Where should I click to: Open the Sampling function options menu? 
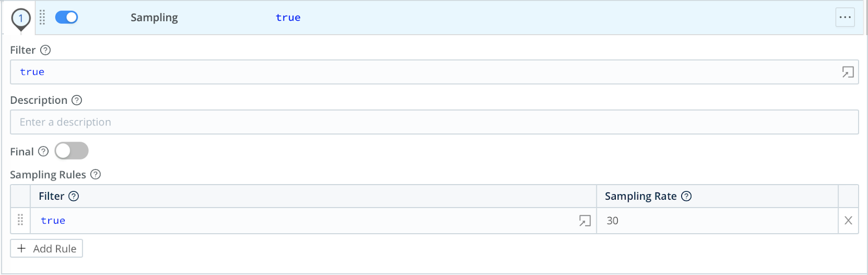[845, 18]
